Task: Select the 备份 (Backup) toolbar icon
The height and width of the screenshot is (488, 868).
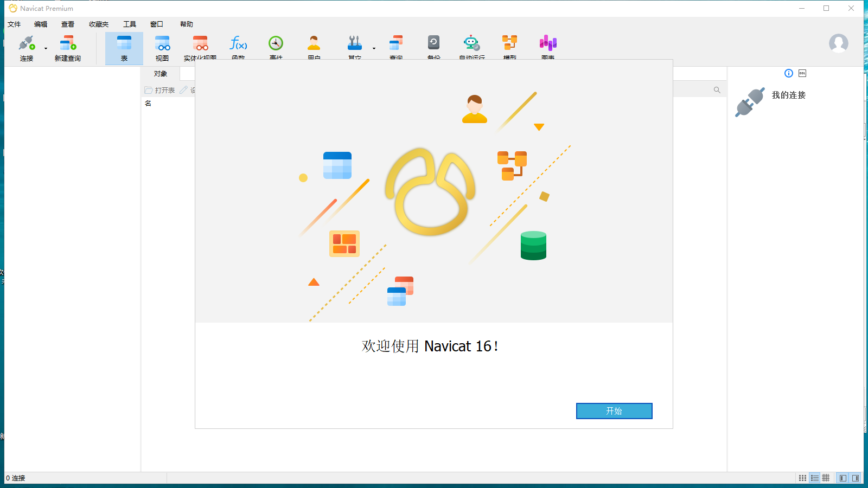Action: (x=433, y=43)
